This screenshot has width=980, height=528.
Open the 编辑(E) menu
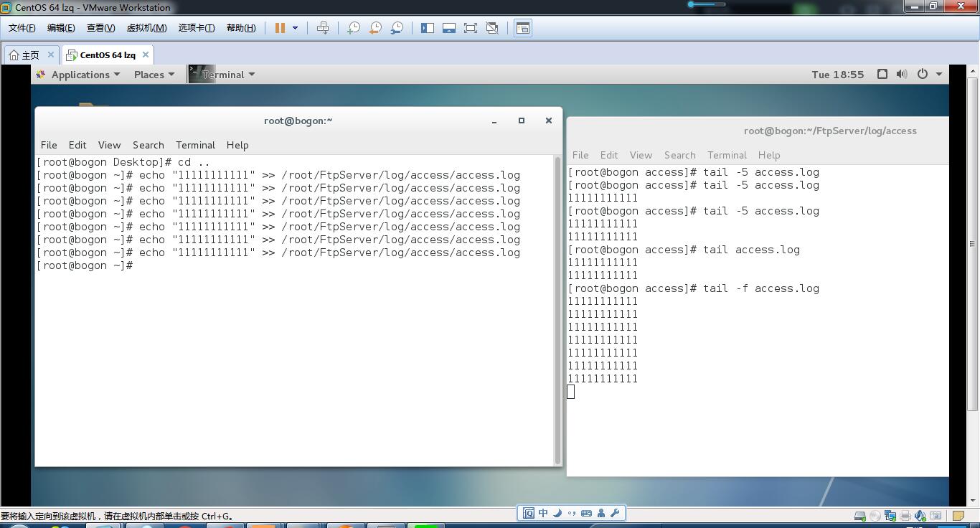tap(61, 28)
